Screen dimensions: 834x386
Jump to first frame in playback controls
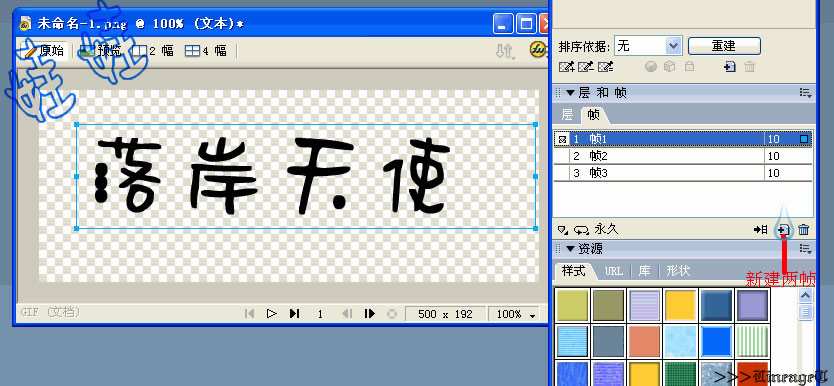pyautogui.click(x=249, y=314)
